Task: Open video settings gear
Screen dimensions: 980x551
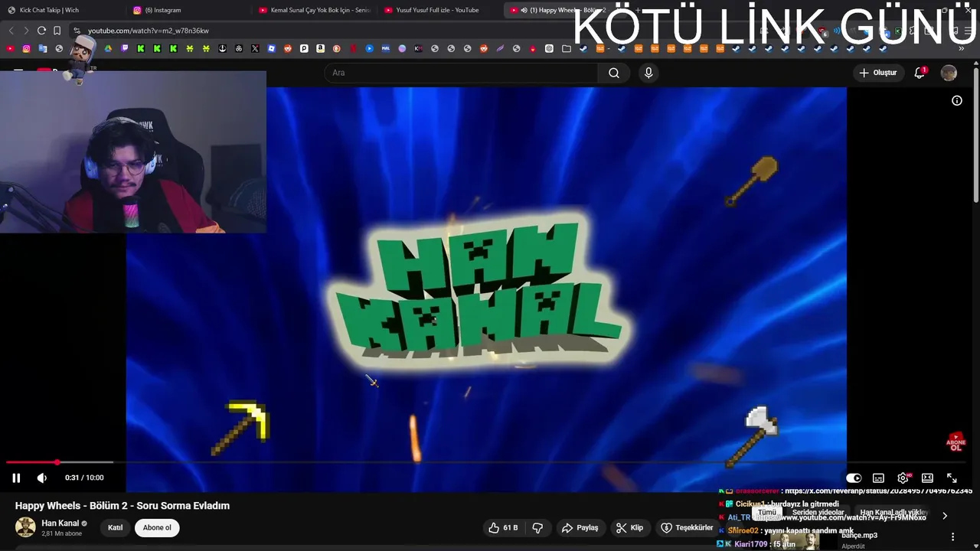Action: 903,478
